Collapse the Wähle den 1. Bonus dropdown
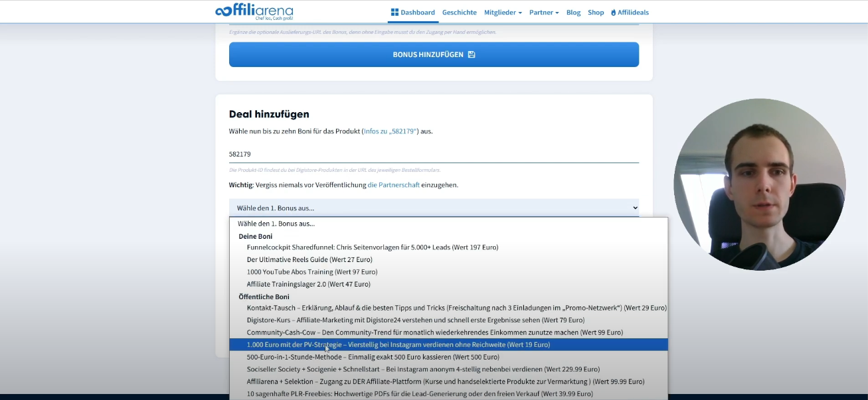This screenshot has width=868, height=400. 434,208
